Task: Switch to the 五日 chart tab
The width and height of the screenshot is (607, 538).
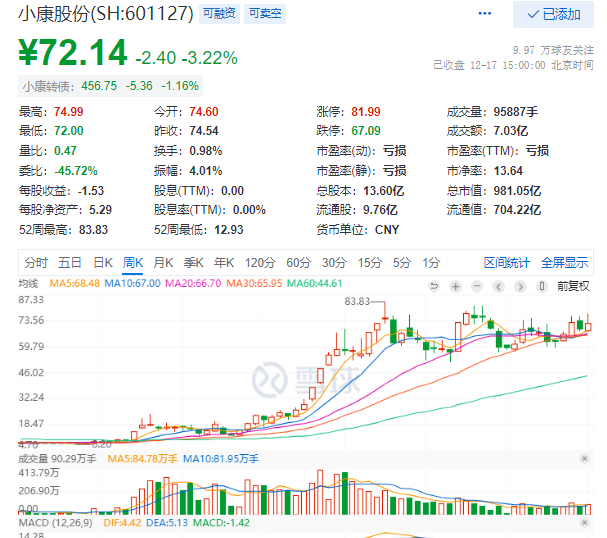Action: pyautogui.click(x=70, y=263)
